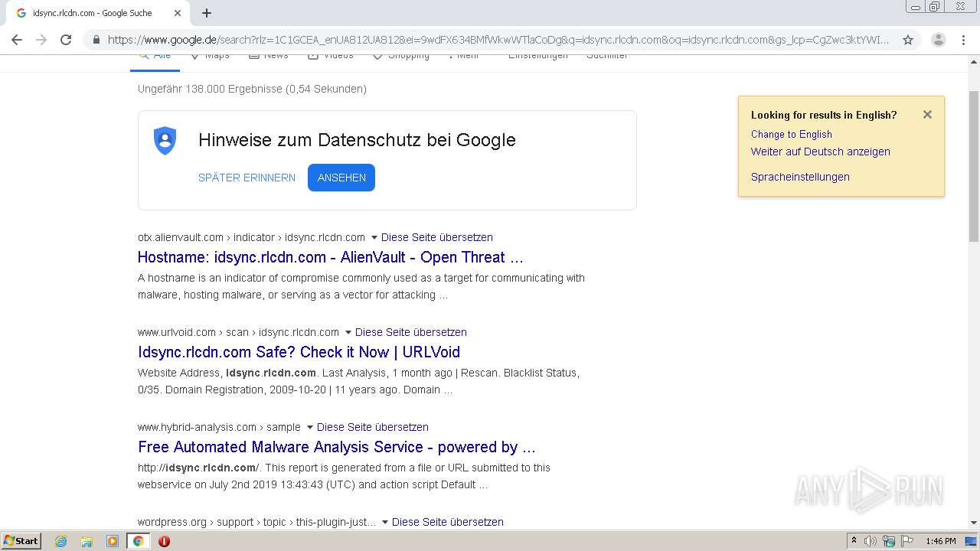This screenshot has height=551, width=980.
Task: Close the idsync.rlcdn.com Google Suche tab
Action: click(177, 13)
